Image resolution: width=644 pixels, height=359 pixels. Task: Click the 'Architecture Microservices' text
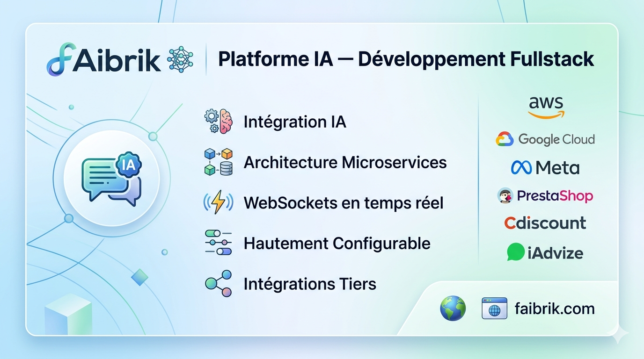click(x=345, y=162)
